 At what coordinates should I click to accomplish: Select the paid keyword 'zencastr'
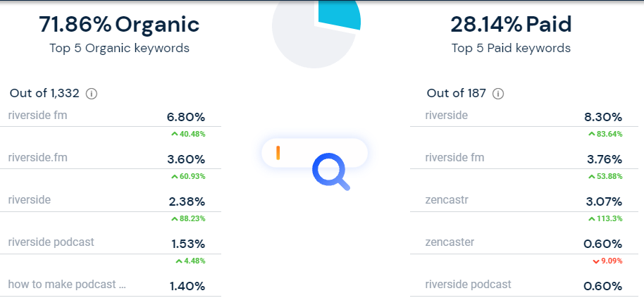pyautogui.click(x=447, y=200)
